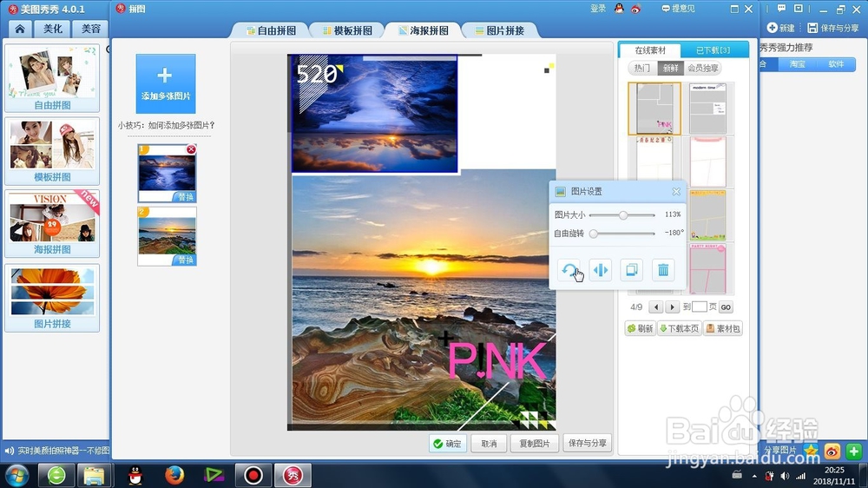Select the first blue seascape thumbnail
This screenshot has height=488, width=868.
pyautogui.click(x=167, y=174)
